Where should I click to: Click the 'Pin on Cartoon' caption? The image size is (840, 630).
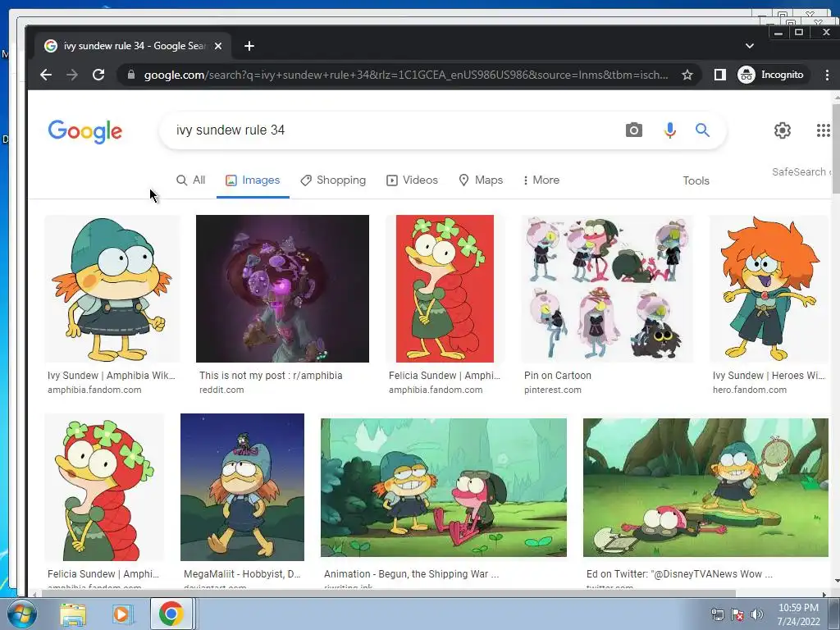pyautogui.click(x=558, y=376)
